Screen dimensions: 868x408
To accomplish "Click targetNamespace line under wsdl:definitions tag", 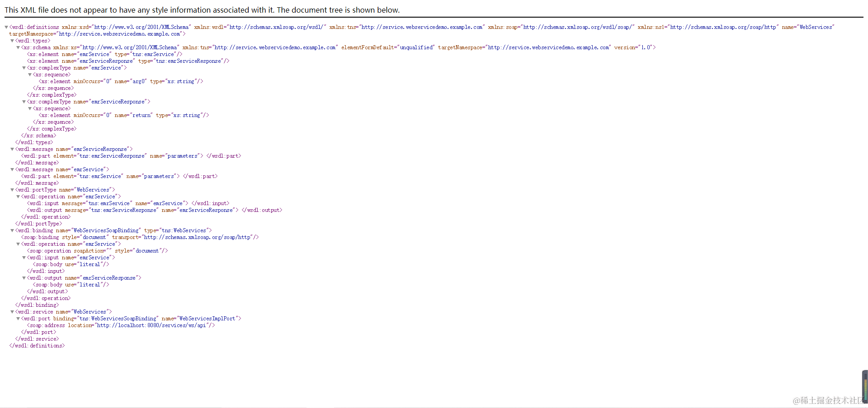I will click(x=97, y=34).
